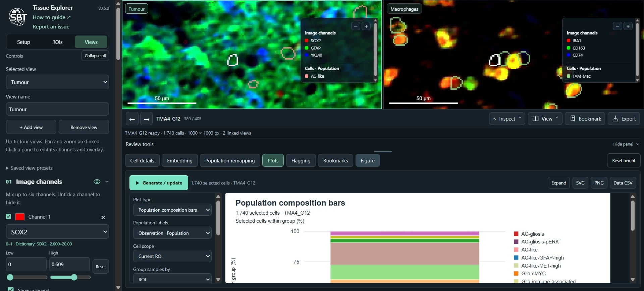Click the View name input field

coord(57,109)
